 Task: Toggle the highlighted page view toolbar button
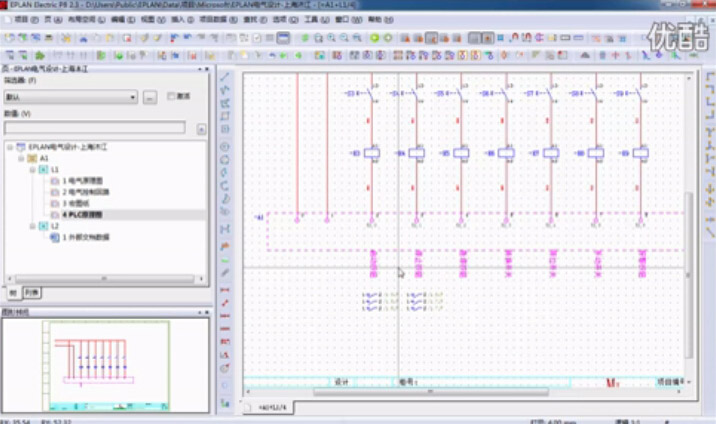click(x=284, y=37)
